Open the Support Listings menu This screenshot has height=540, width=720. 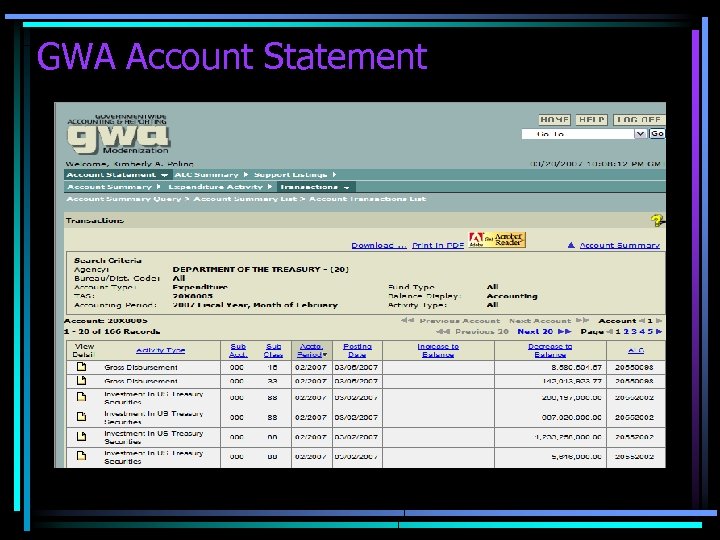point(290,175)
